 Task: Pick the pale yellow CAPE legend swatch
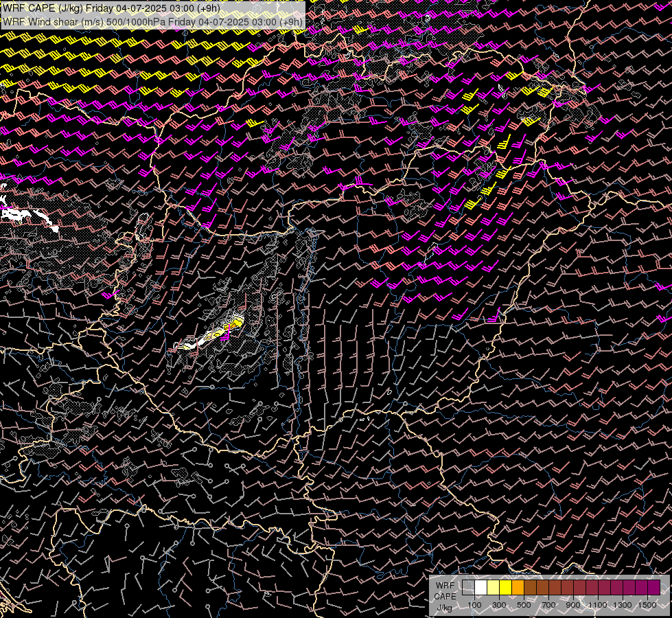pyautogui.click(x=494, y=588)
